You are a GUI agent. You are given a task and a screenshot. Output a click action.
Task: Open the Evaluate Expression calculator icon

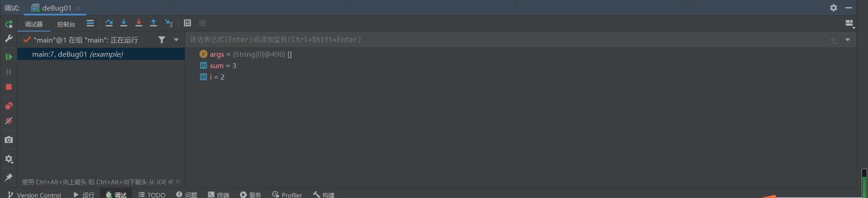pos(187,23)
